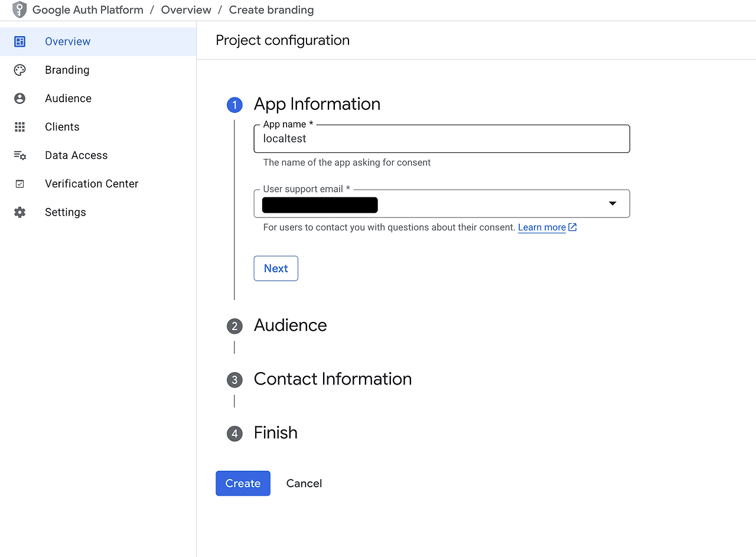Click the Google Auth Platform shield icon
Image resolution: width=756 pixels, height=557 pixels.
point(19,10)
